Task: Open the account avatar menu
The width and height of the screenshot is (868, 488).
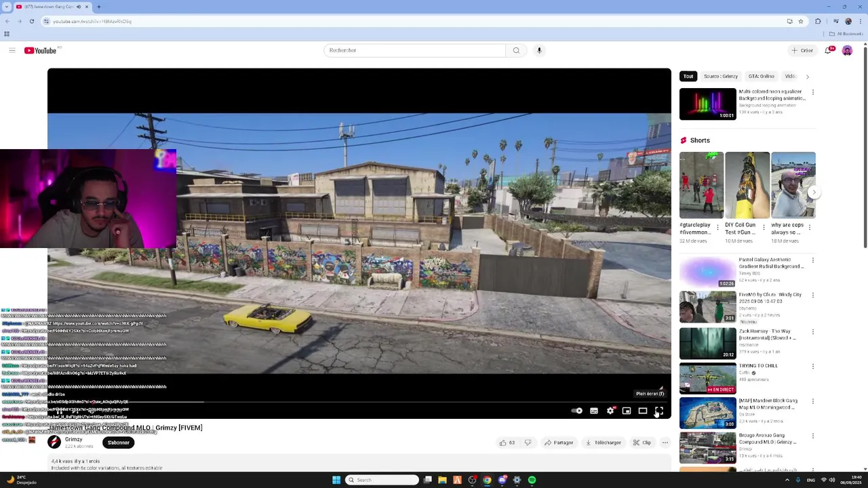Action: 847,50
